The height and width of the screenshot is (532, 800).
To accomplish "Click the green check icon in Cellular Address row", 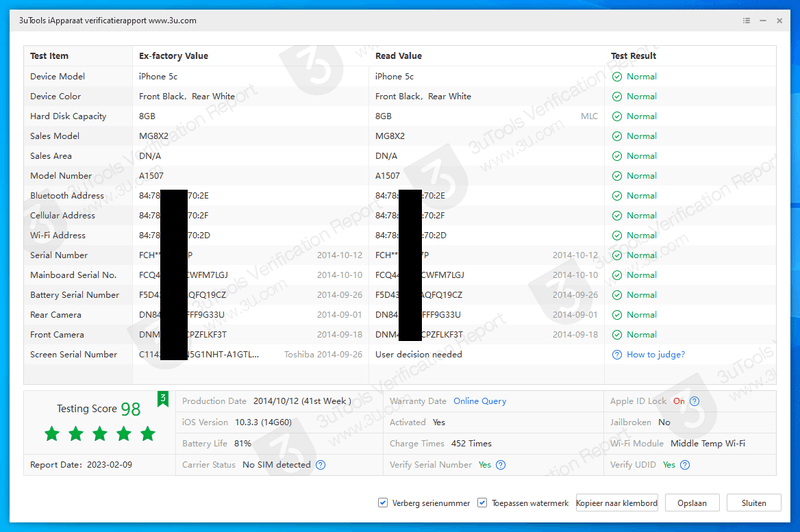I will click(617, 216).
